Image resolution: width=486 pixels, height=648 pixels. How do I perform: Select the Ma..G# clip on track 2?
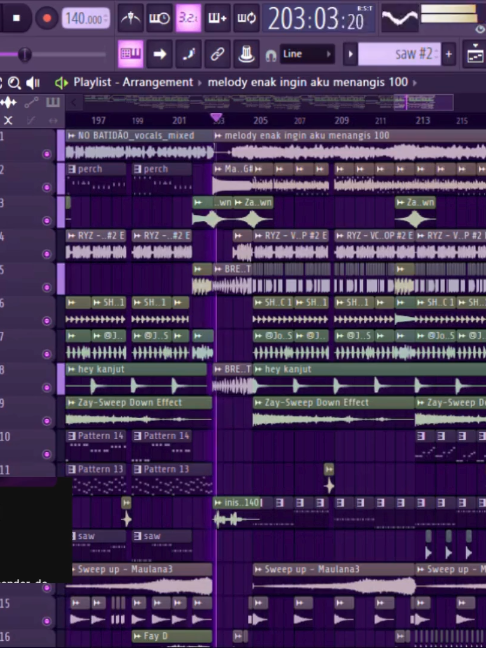pos(233,179)
